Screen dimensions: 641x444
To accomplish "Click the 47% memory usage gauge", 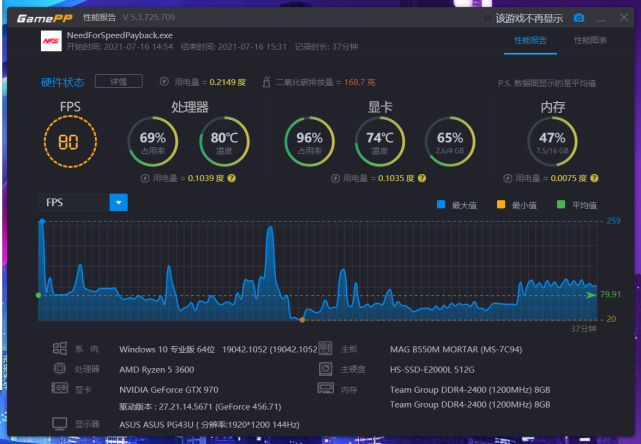I will pos(552,141).
